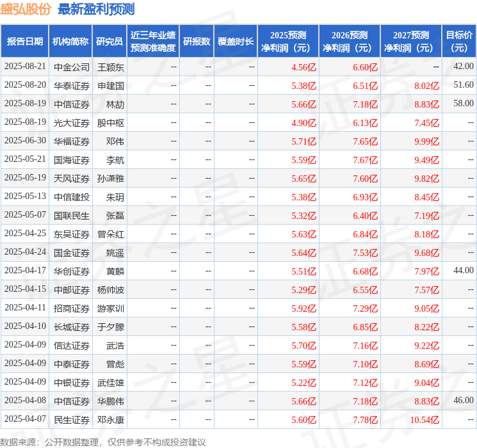The image size is (477, 448).
Task: Click the 数据来源 footer note
Action: click(103, 442)
